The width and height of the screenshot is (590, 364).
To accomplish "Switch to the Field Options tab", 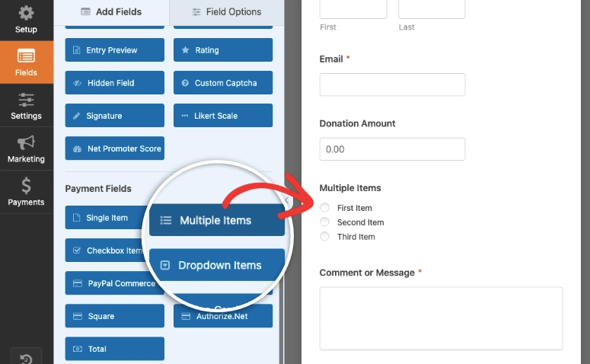I will click(226, 12).
